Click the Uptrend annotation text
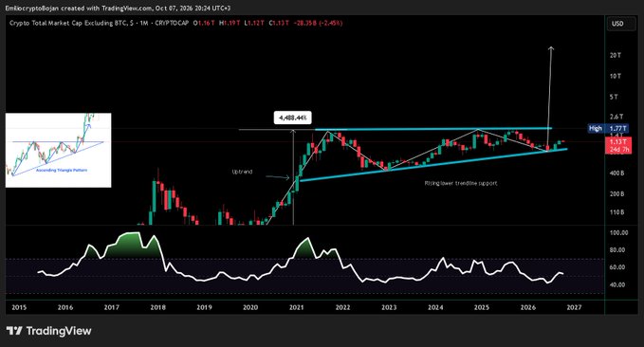644x347 pixels. pos(242,172)
